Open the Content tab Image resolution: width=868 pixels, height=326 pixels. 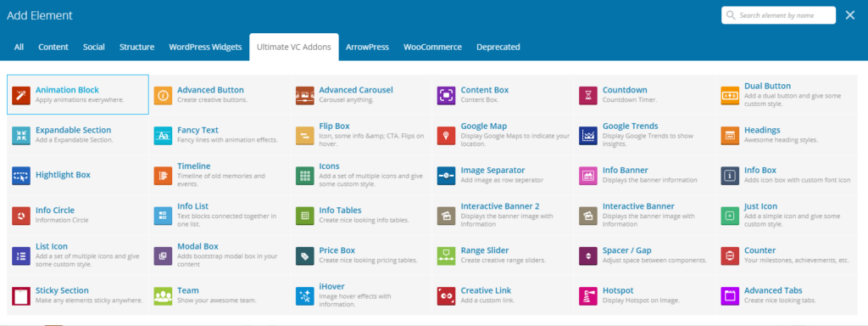53,48
